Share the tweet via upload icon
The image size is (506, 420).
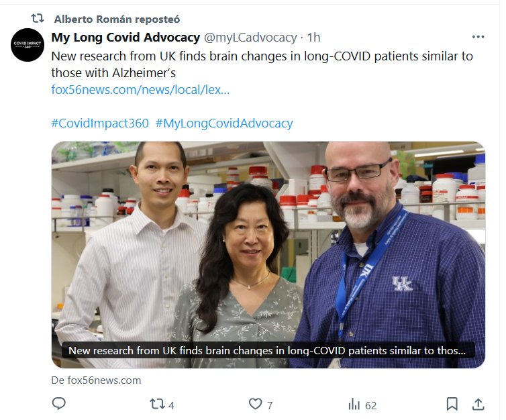click(x=478, y=404)
